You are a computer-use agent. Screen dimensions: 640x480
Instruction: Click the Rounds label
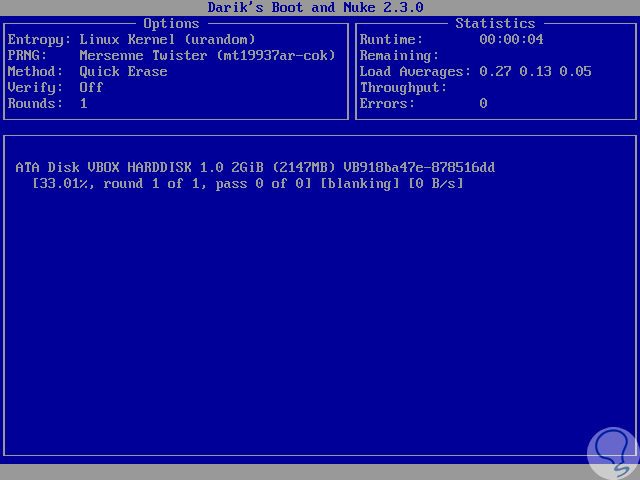35,104
